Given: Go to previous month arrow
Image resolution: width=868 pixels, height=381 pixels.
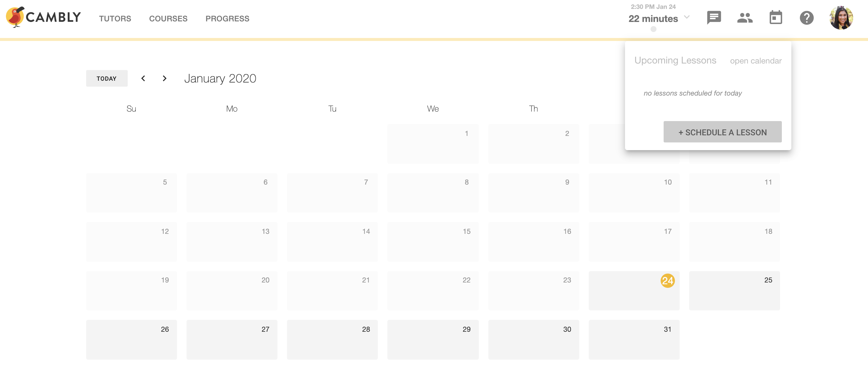Looking at the screenshot, I should [143, 78].
